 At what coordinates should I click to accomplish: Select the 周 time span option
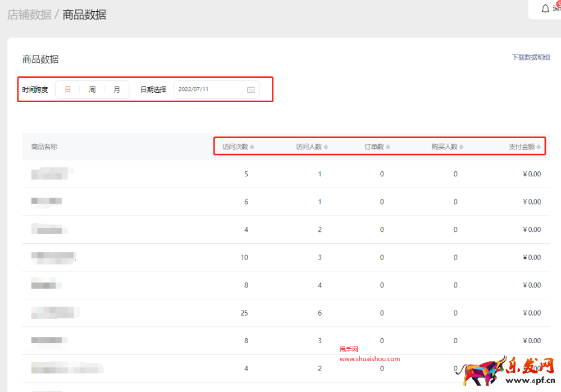pos(92,89)
